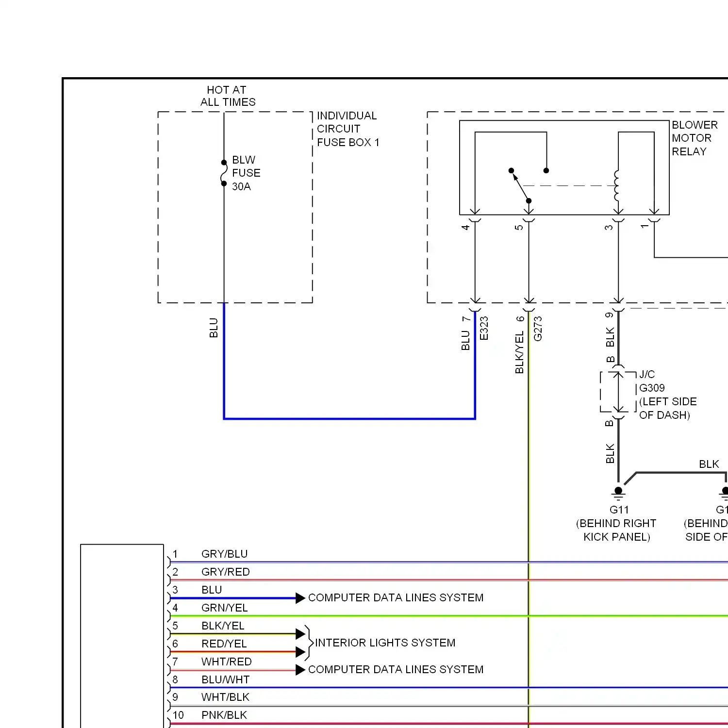728x728 pixels.
Task: Select the BLW FUSE 30A label
Action: point(246,173)
